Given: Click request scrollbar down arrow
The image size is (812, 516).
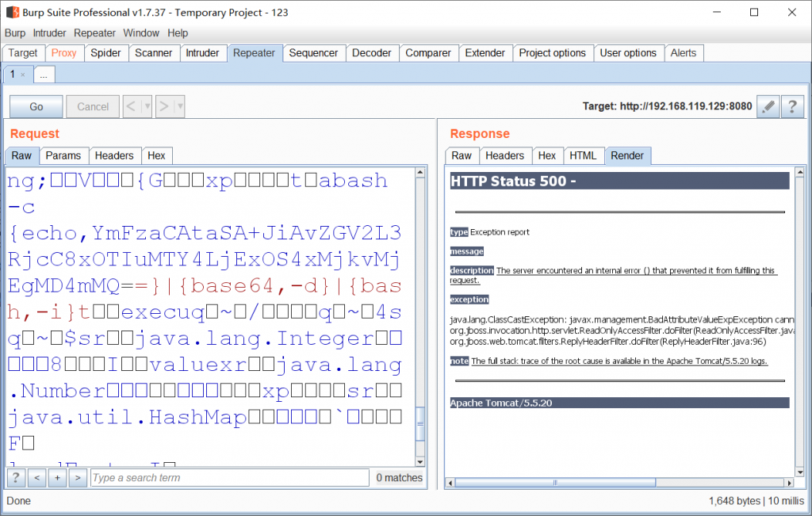Looking at the screenshot, I should click(x=420, y=461).
